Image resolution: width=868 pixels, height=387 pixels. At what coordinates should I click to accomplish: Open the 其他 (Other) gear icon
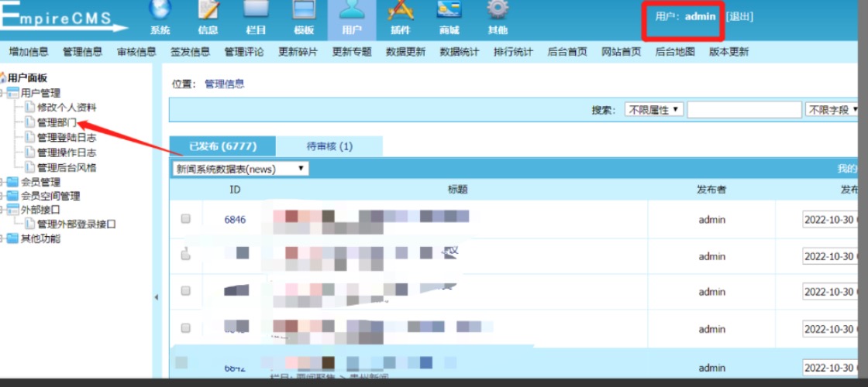coord(497,9)
